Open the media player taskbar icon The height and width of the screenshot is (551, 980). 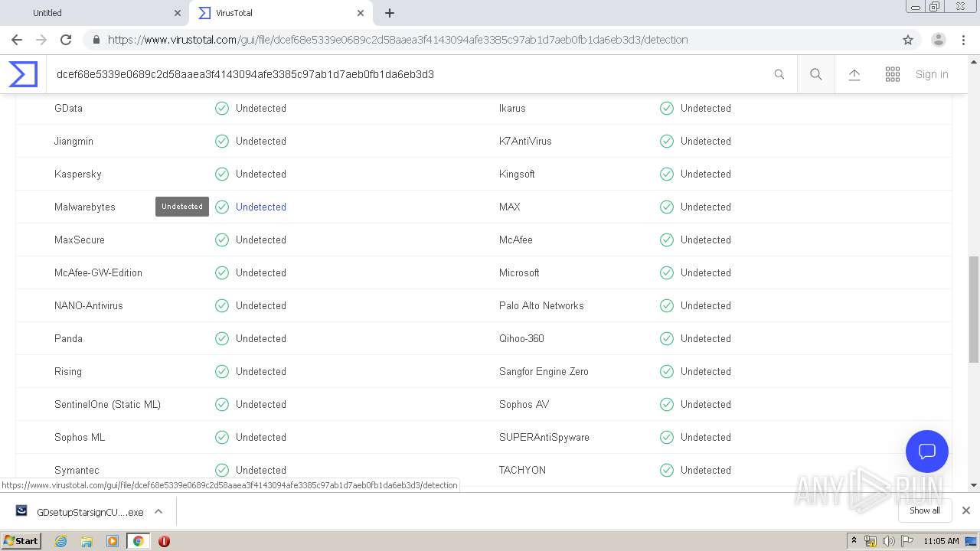click(x=113, y=541)
